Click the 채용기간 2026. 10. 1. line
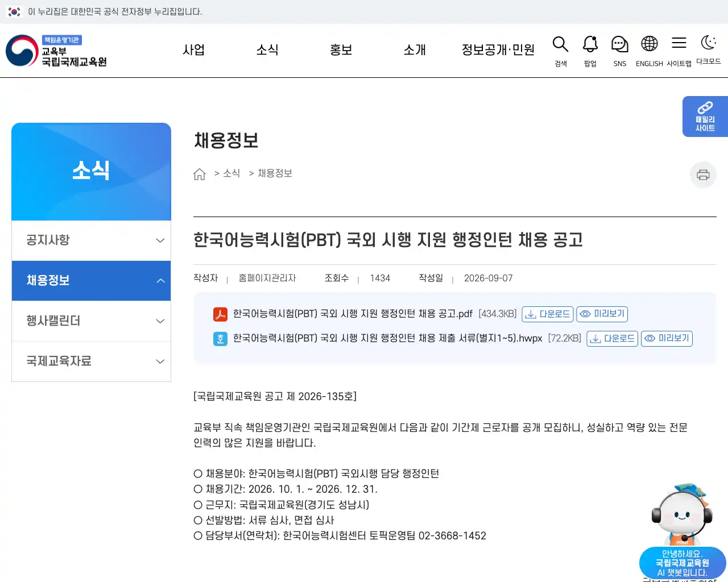728x582 pixels. 286,489
